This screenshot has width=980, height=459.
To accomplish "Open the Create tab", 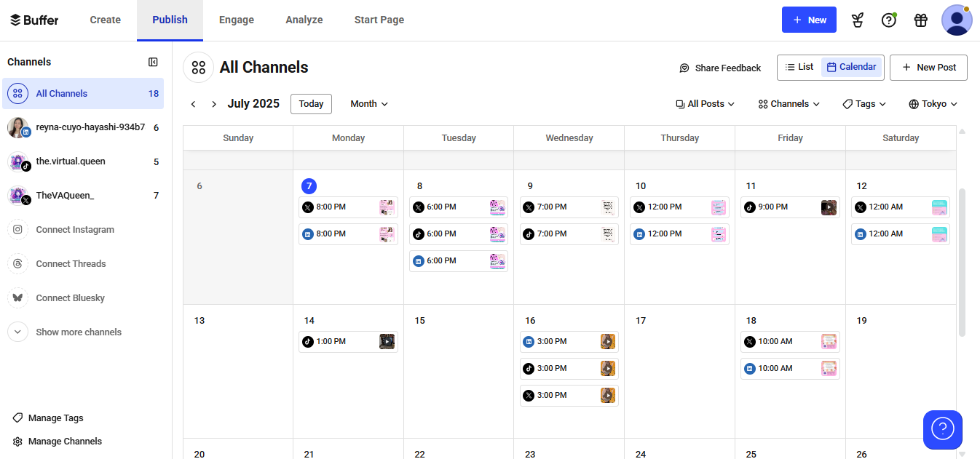I will pyautogui.click(x=106, y=20).
